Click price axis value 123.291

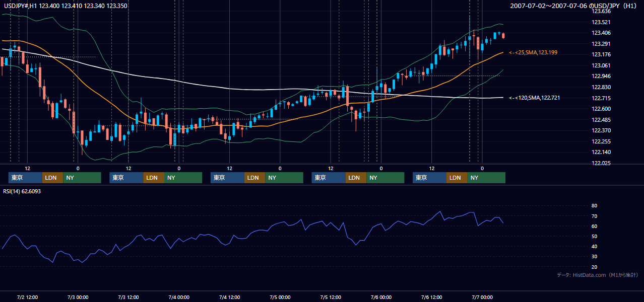(601, 44)
